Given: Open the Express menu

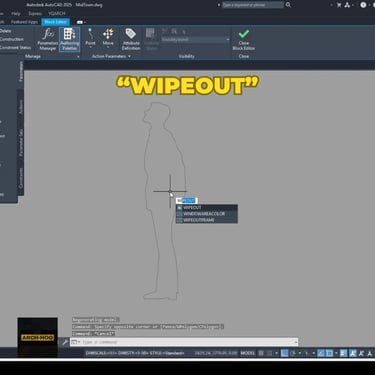Looking at the screenshot, I should (35, 14).
